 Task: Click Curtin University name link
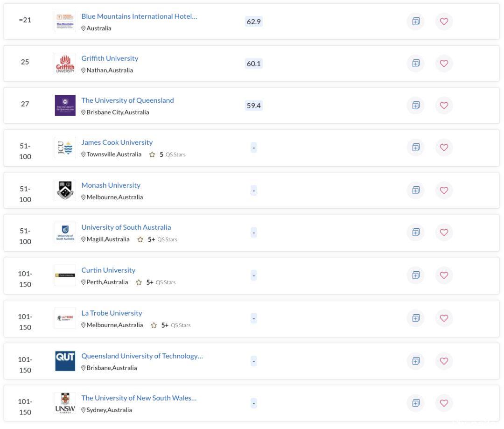point(108,270)
